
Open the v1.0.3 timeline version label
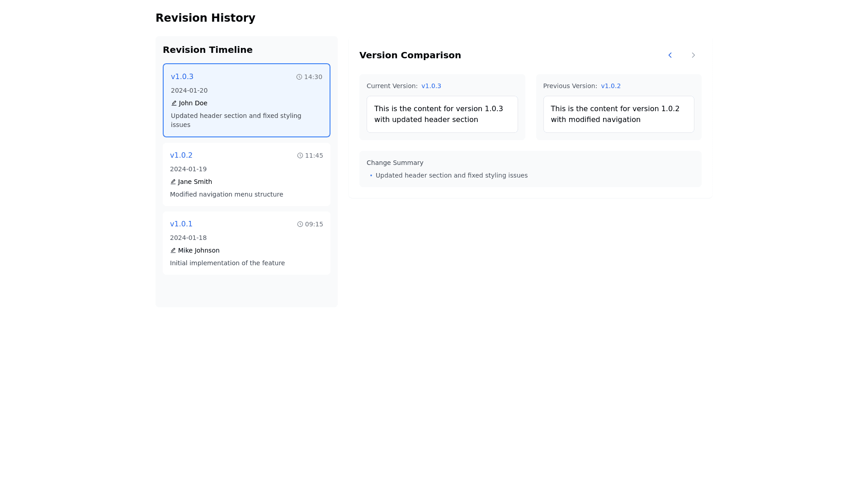182,77
